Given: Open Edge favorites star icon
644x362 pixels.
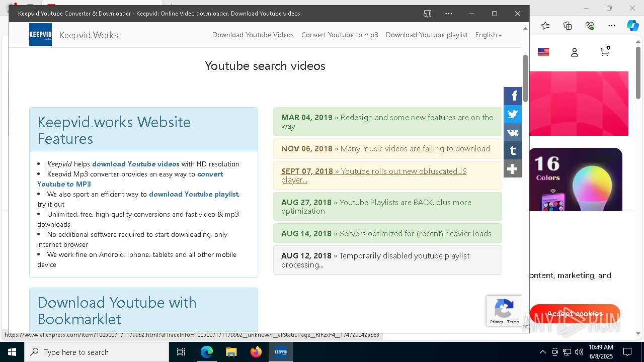Looking at the screenshot, I should coord(545,26).
